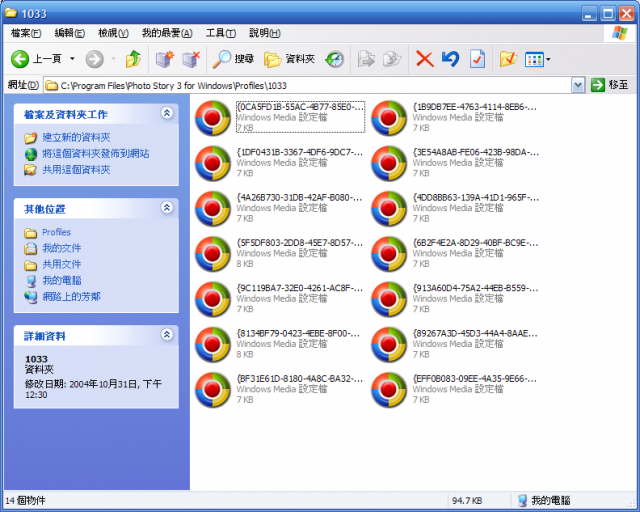The image size is (640, 512).
Task: Select file icon for {1DF0431B-3367-4DF6-9DC7-...
Action: [213, 163]
